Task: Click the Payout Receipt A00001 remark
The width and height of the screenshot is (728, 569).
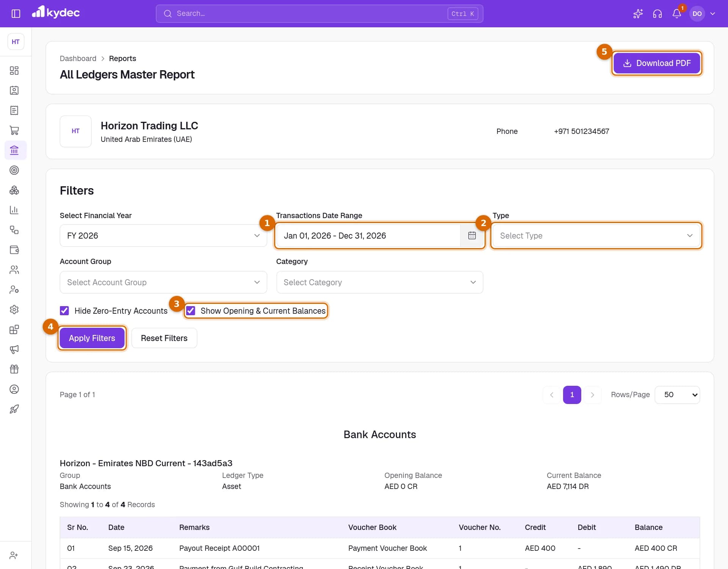Action: coord(220,548)
